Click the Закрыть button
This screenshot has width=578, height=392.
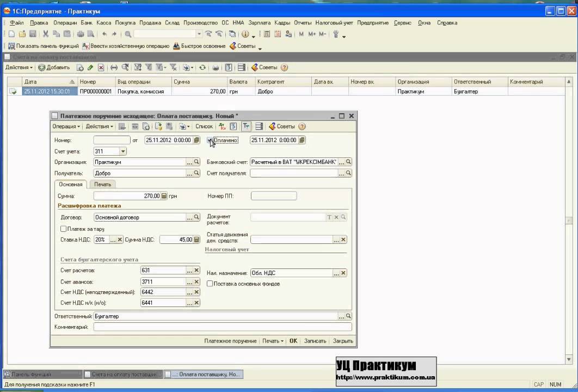click(343, 341)
